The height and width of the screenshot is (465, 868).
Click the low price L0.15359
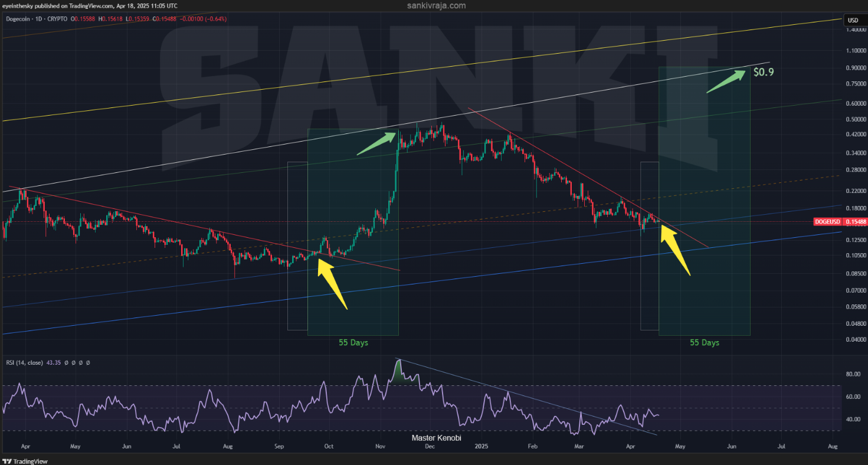[x=137, y=19]
